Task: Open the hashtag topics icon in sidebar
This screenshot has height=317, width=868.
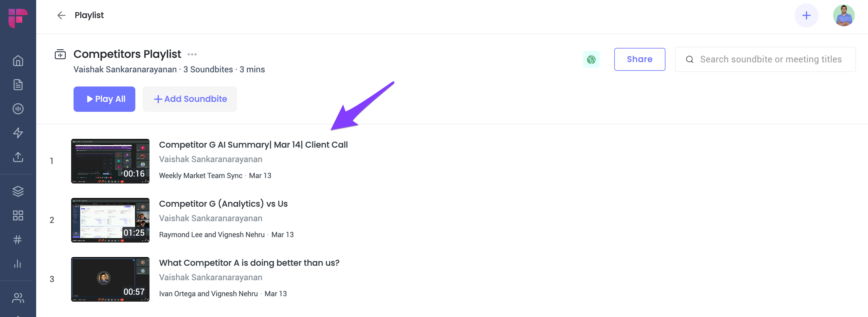Action: 18,240
